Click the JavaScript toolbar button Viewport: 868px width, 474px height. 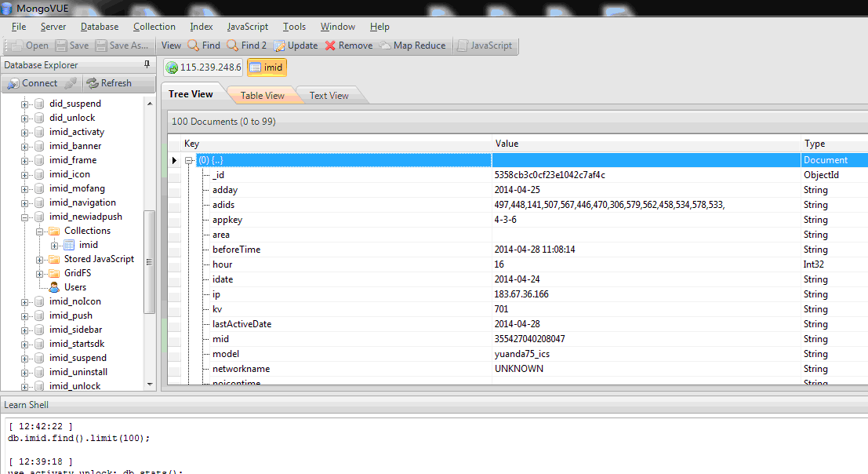(485, 46)
